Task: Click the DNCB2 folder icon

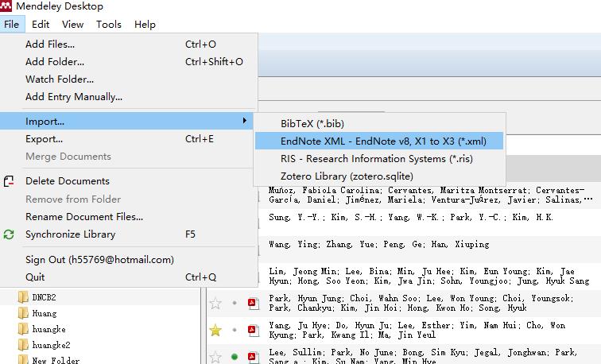Action: [23, 297]
